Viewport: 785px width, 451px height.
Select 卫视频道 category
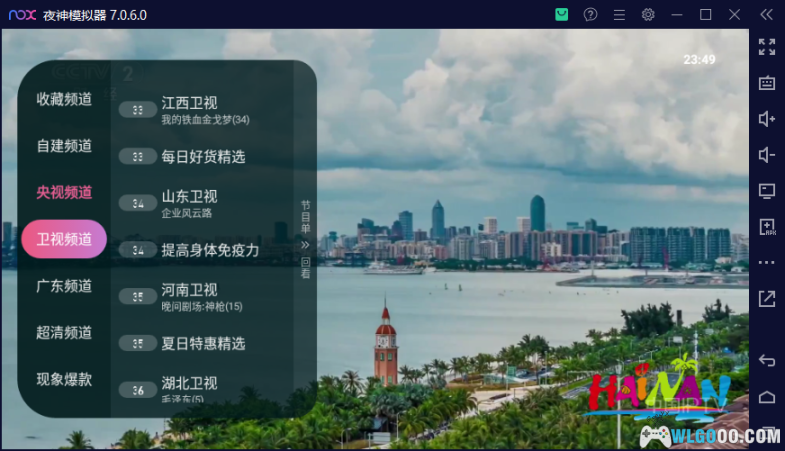[64, 239]
